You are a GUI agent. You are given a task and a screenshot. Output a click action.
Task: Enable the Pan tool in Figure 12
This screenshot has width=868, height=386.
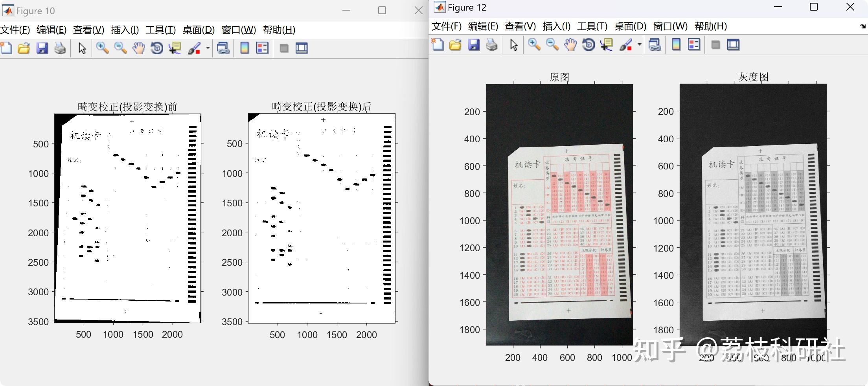point(570,45)
